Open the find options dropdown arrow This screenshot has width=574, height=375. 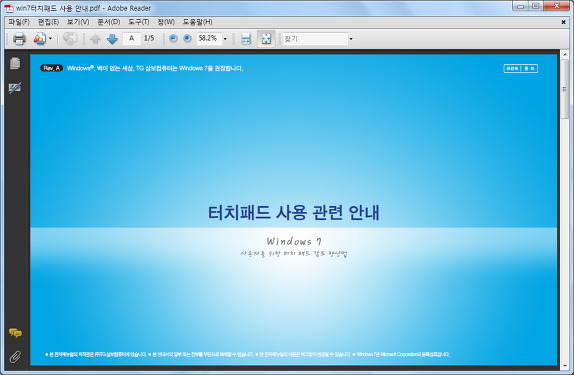[351, 39]
